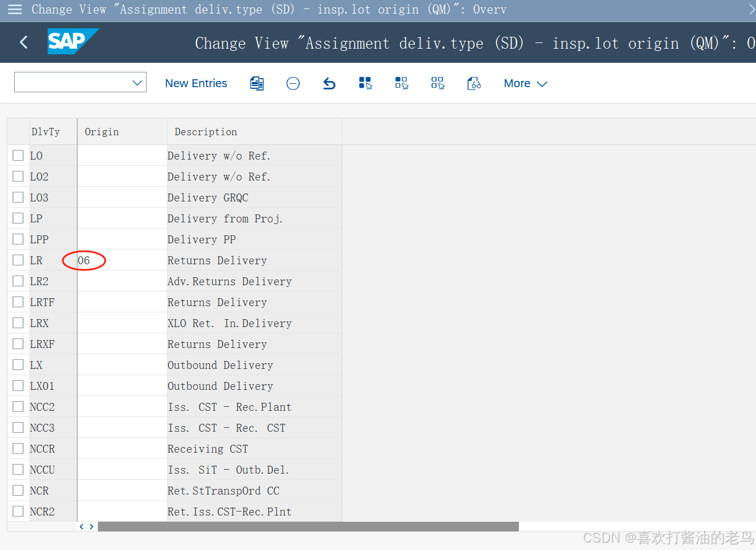Select the LP row checkbox
The image size is (756, 550).
(18, 218)
